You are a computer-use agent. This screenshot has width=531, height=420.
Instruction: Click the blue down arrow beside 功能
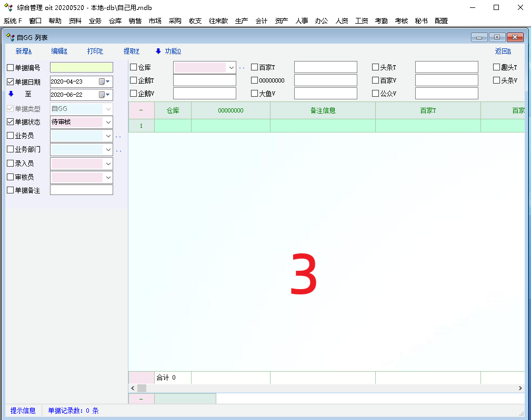pos(158,51)
